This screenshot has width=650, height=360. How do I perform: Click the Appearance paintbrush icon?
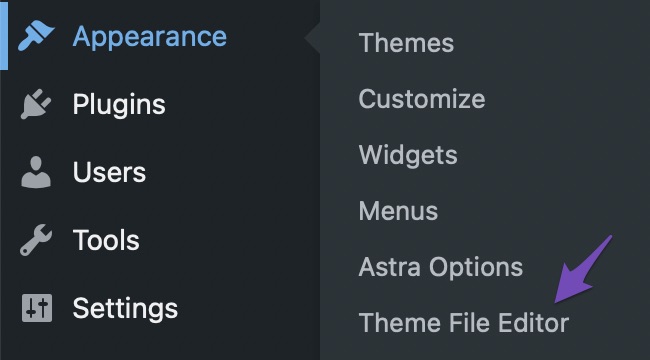click(x=36, y=35)
